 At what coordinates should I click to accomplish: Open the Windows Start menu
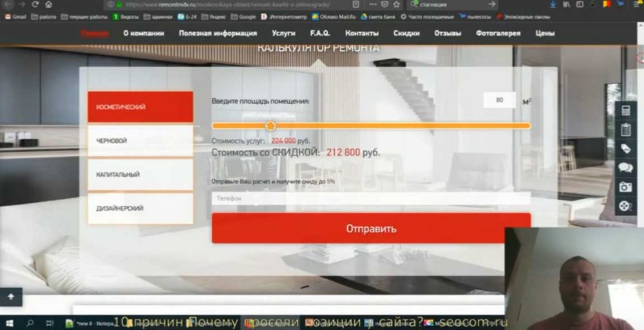tap(10, 322)
